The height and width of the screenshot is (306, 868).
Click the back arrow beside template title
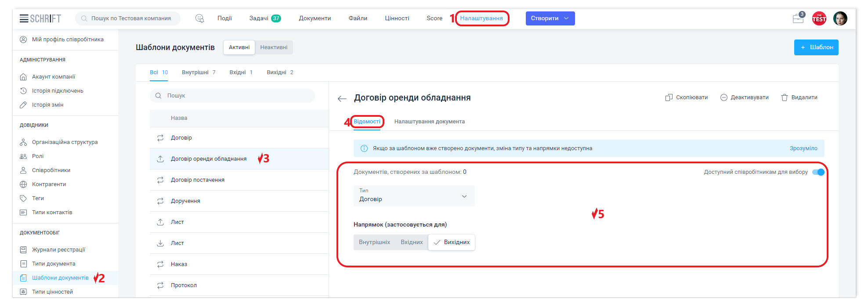click(x=342, y=99)
